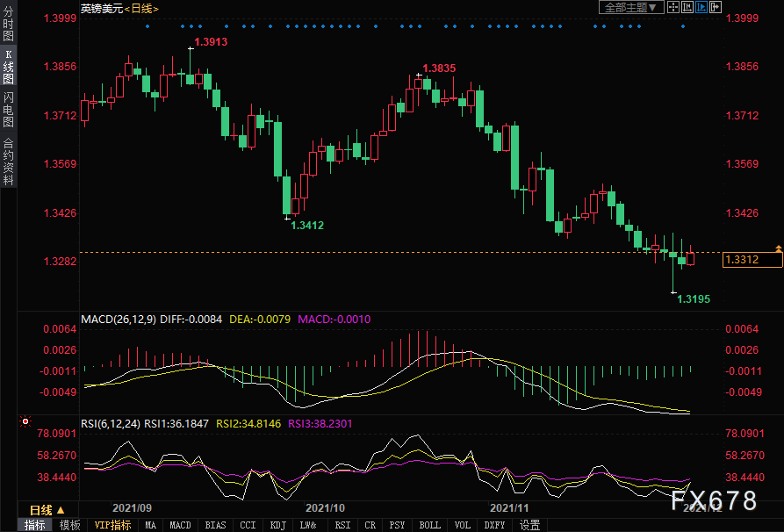The height and width of the screenshot is (532, 784).
Task: Click the 2021/10 date label
Action: click(325, 508)
